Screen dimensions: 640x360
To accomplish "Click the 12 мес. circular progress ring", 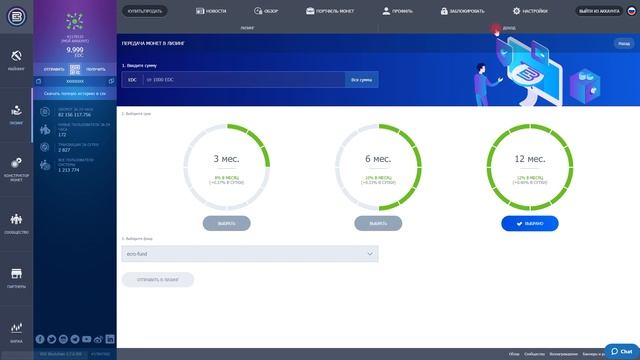I will 530,167.
